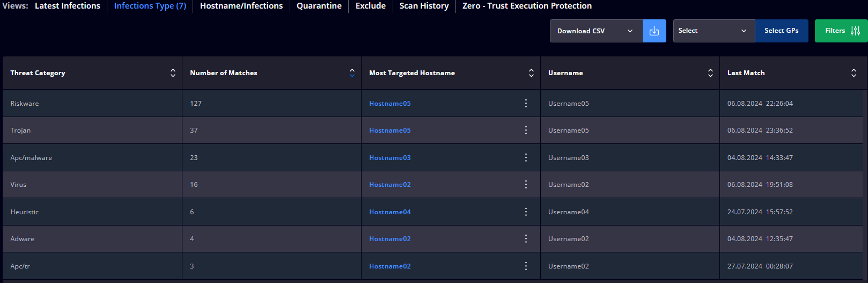Viewport: 868px width, 283px height.
Task: Open Hostname05 link in Riskware row
Action: pyautogui.click(x=390, y=104)
